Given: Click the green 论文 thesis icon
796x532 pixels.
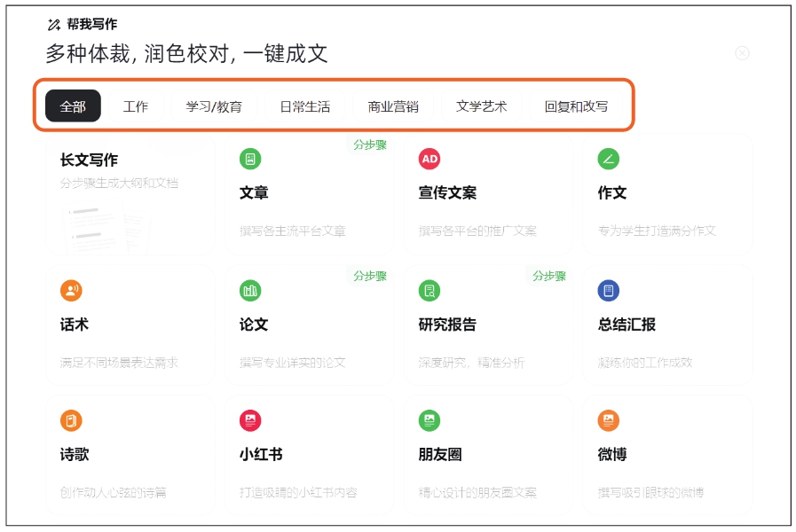Looking at the screenshot, I should [250, 290].
